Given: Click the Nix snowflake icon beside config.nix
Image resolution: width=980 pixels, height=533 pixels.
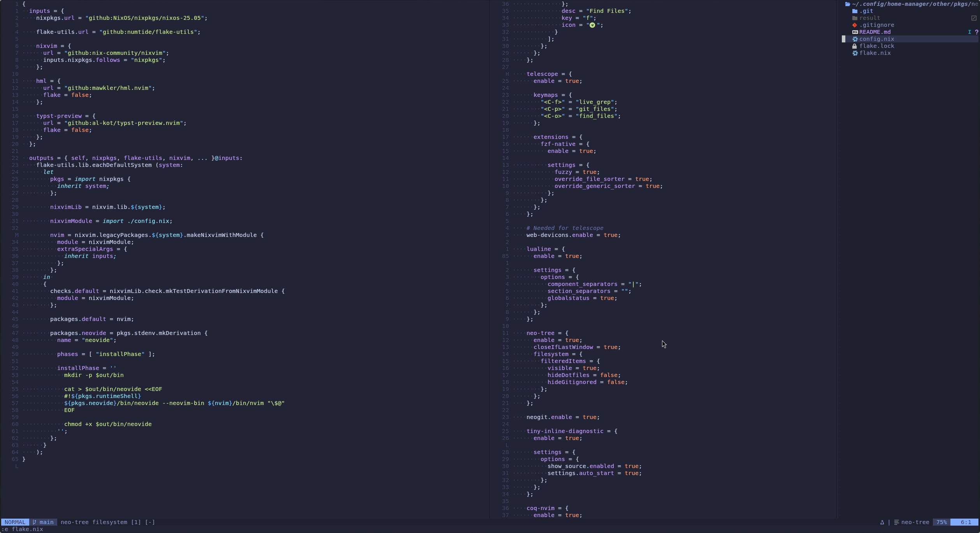Looking at the screenshot, I should [x=855, y=39].
